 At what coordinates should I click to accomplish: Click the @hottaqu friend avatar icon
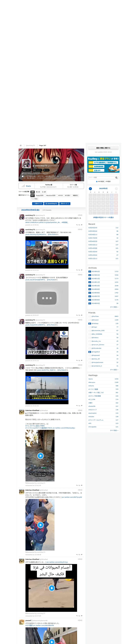(90, 324)
